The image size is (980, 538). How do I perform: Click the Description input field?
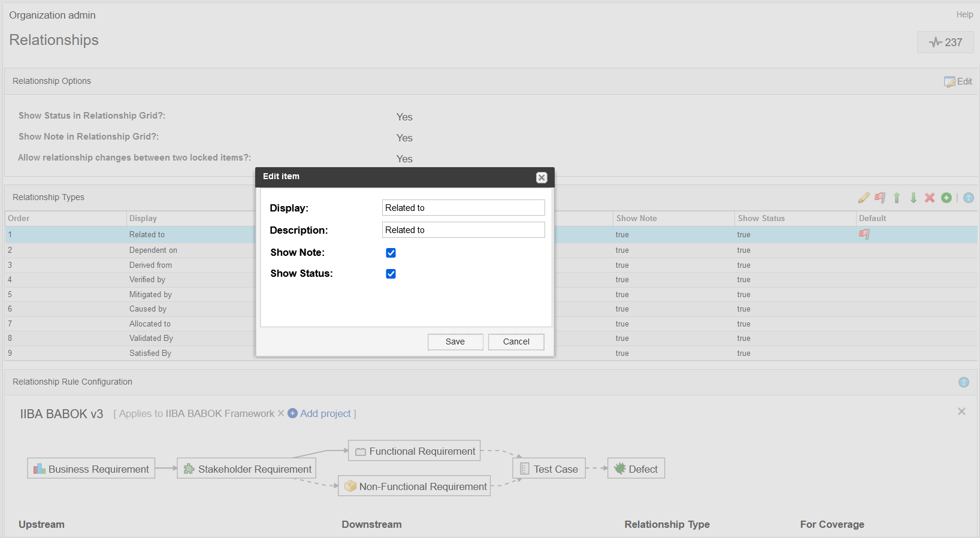tap(464, 230)
